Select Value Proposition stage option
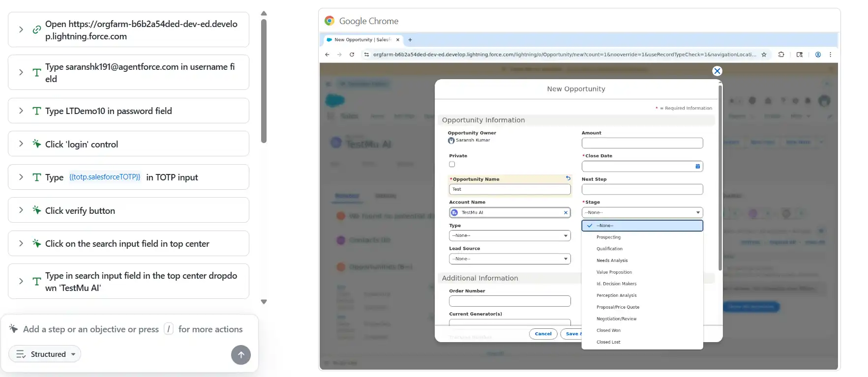The height and width of the screenshot is (377, 868). (x=642, y=272)
